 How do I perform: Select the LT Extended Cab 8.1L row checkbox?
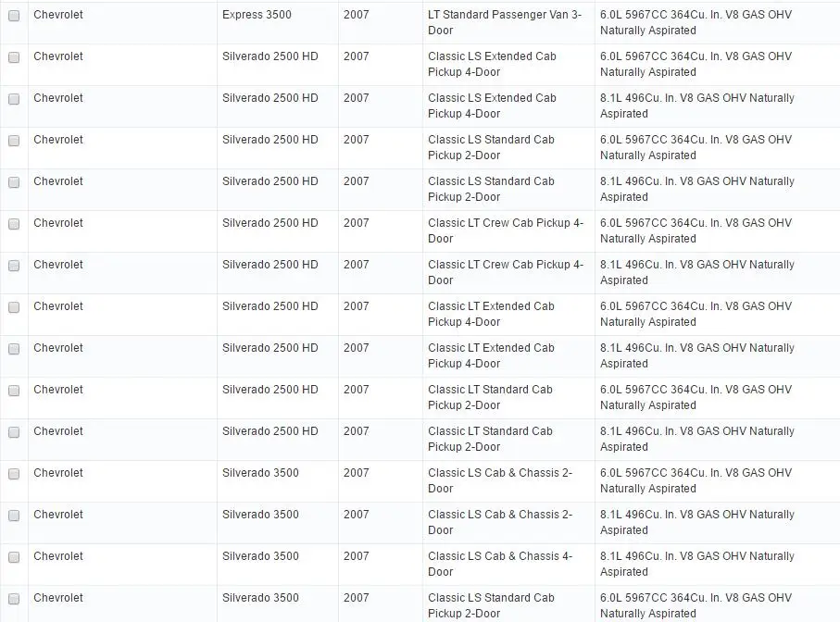(14, 349)
